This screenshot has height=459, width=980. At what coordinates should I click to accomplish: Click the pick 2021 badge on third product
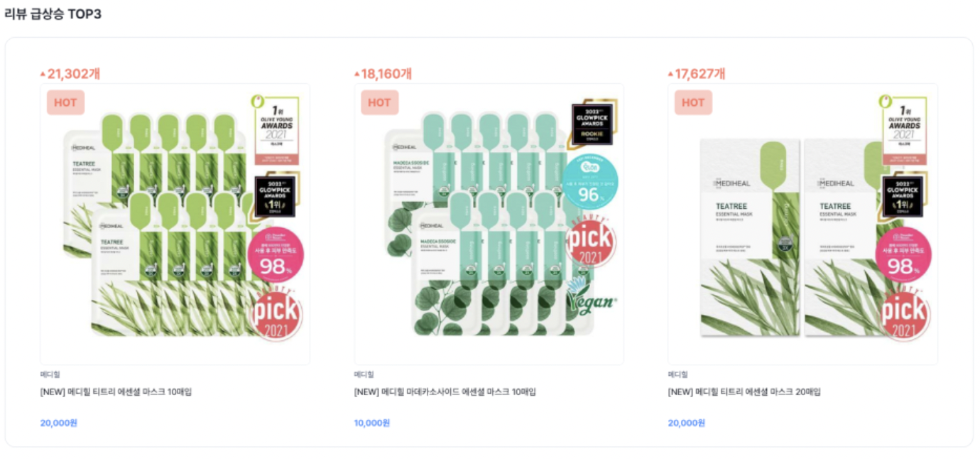tap(905, 313)
